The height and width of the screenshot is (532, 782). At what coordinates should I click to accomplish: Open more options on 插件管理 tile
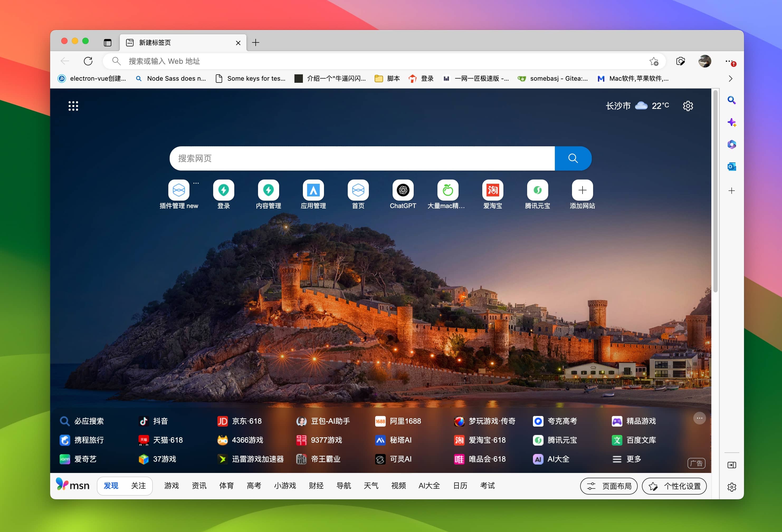196,183
